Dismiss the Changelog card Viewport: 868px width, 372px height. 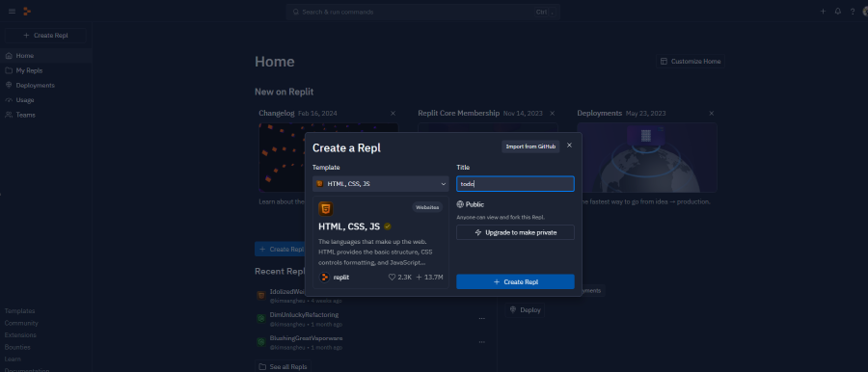pyautogui.click(x=393, y=114)
